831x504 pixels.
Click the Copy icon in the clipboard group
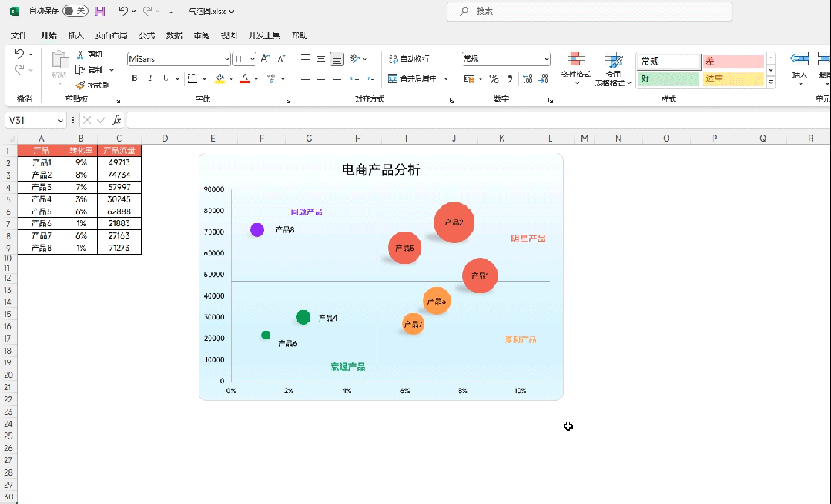click(x=80, y=70)
